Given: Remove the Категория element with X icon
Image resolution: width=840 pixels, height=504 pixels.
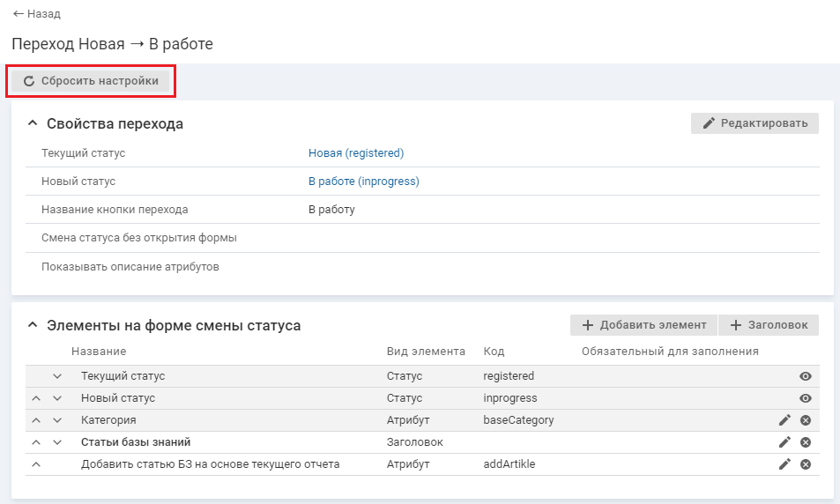Looking at the screenshot, I should tap(805, 420).
